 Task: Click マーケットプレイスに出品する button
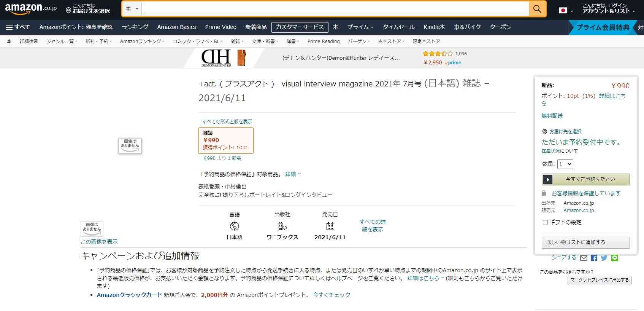click(x=600, y=280)
